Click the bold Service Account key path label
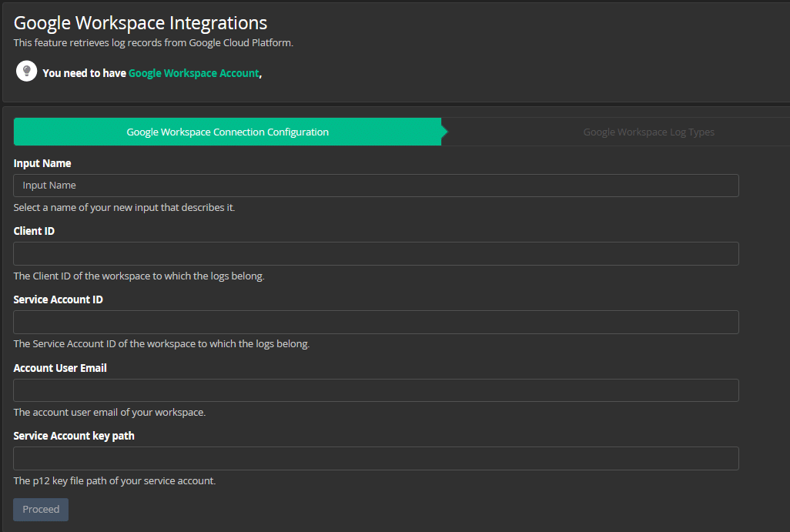This screenshot has width=790, height=532. 74,436
